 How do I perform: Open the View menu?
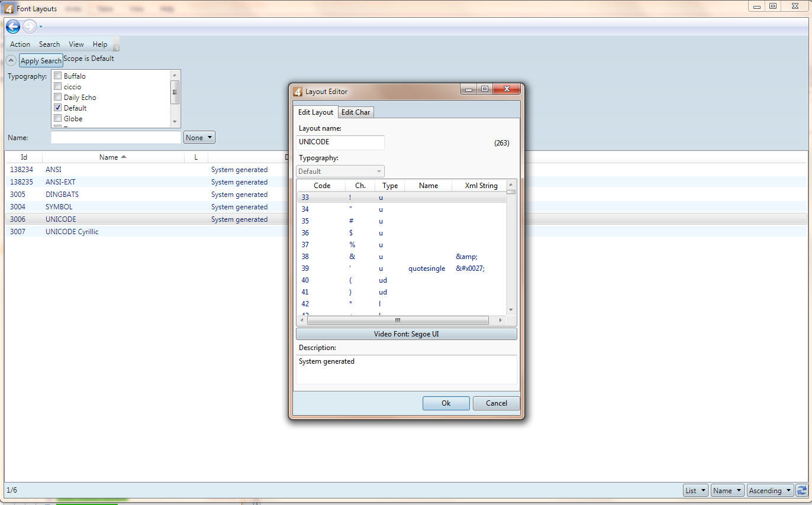click(x=76, y=44)
